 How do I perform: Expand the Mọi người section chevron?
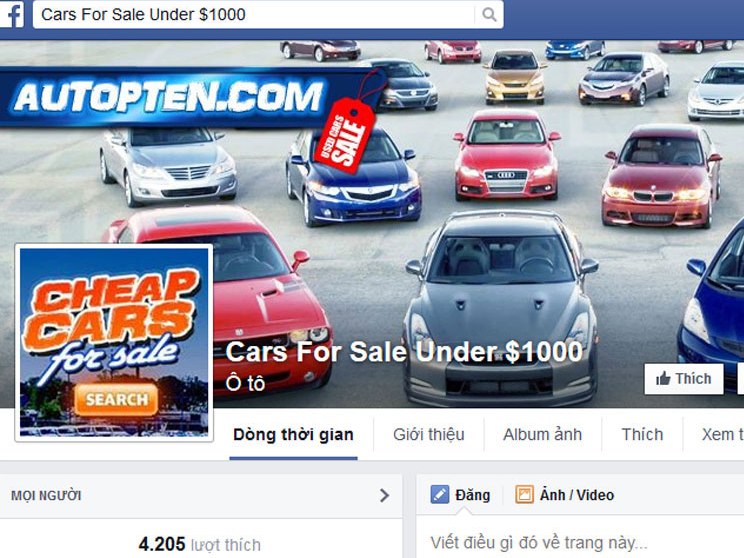[x=384, y=495]
